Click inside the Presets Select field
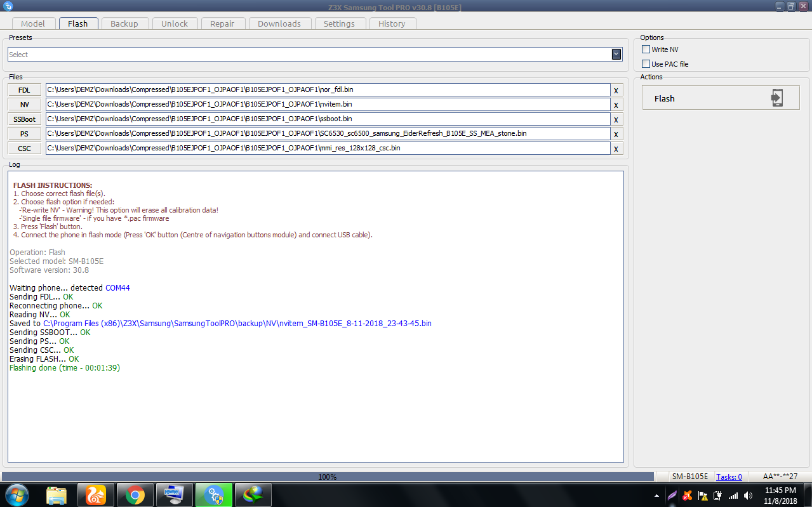812x507 pixels. pos(310,55)
